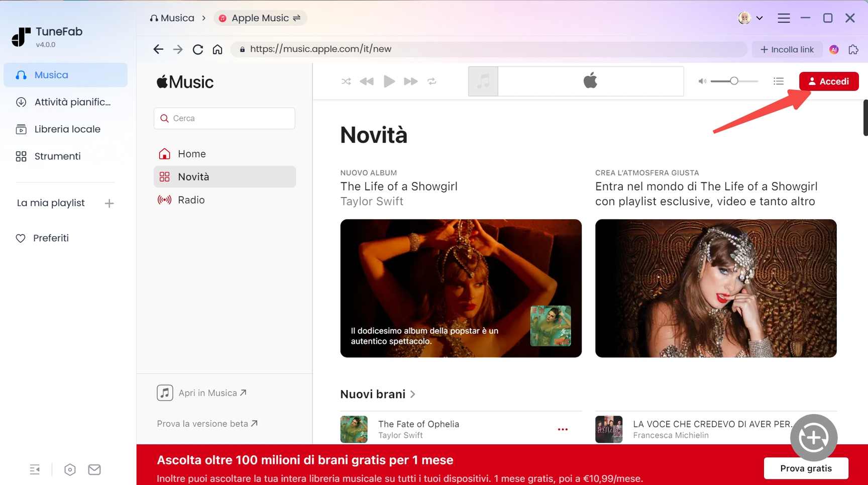Open the feedback mail icon
The width and height of the screenshot is (868, 485).
coord(94,469)
